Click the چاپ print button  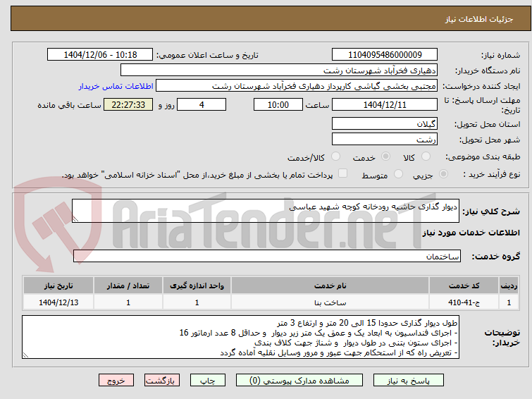(x=208, y=381)
